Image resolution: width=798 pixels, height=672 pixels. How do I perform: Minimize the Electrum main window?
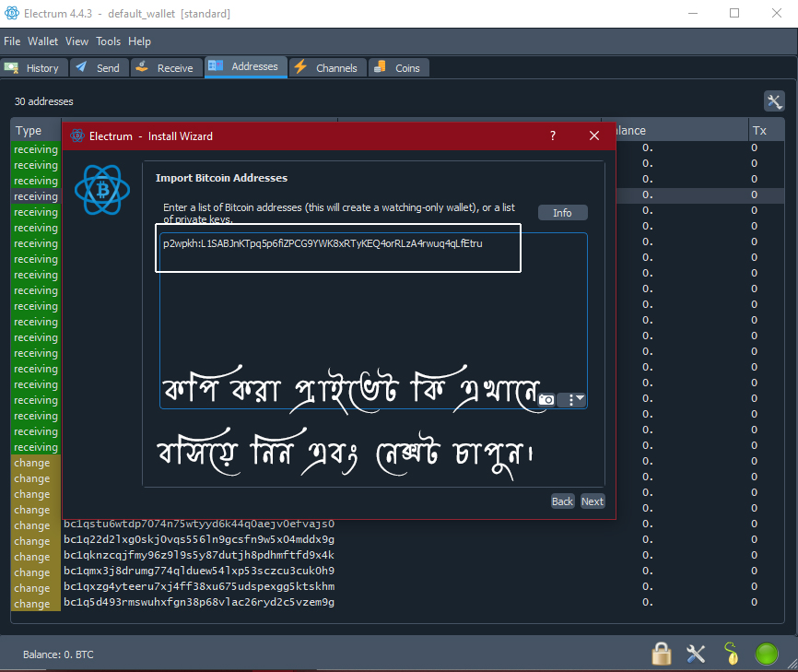click(x=693, y=13)
